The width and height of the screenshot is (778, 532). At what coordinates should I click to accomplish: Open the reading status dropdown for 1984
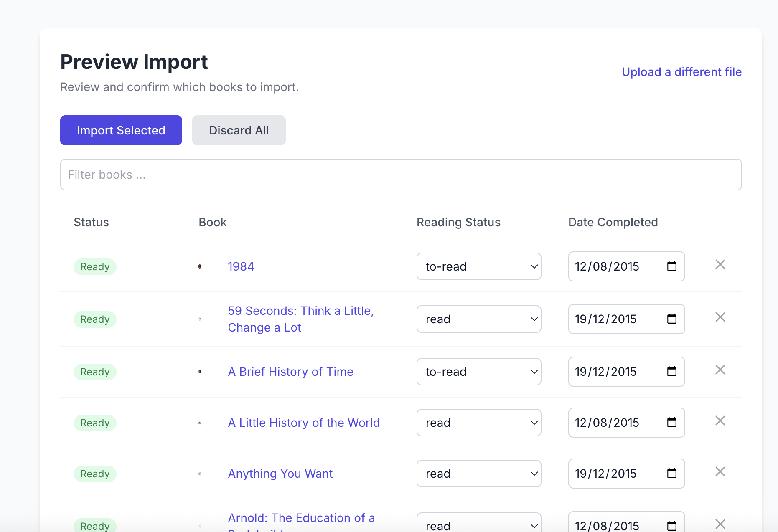point(478,266)
